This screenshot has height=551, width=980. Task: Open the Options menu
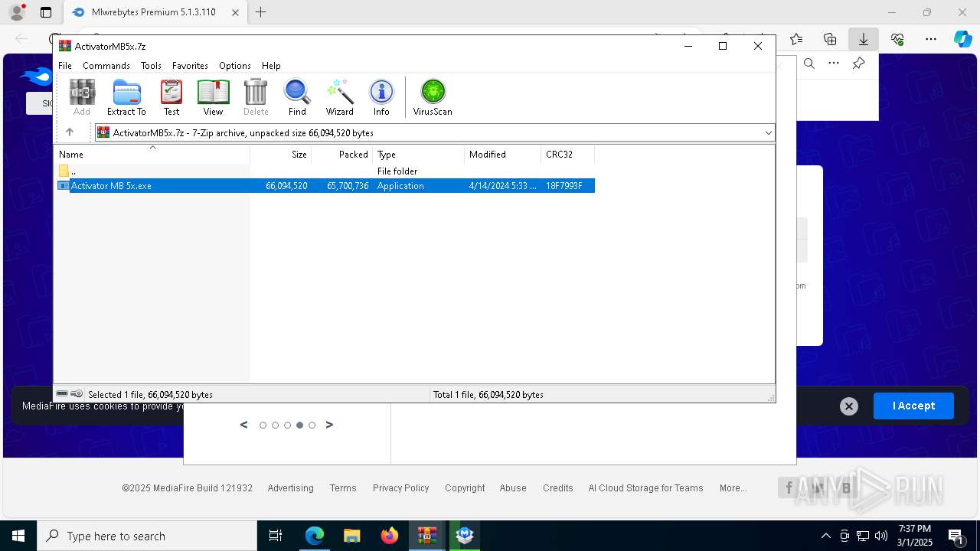point(235,66)
